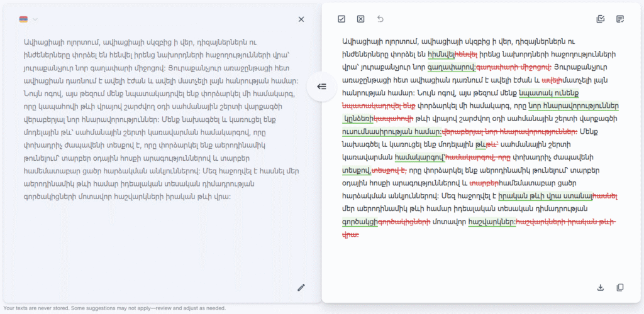The height and width of the screenshot is (314, 644).
Task: Click the stacked checkmark icon in the results header
Action: [600, 19]
